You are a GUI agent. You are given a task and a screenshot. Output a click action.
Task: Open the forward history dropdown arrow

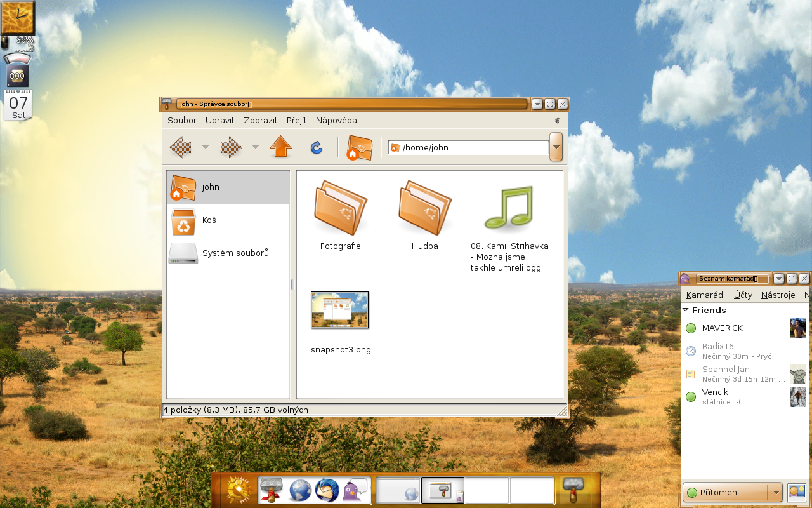pos(255,147)
